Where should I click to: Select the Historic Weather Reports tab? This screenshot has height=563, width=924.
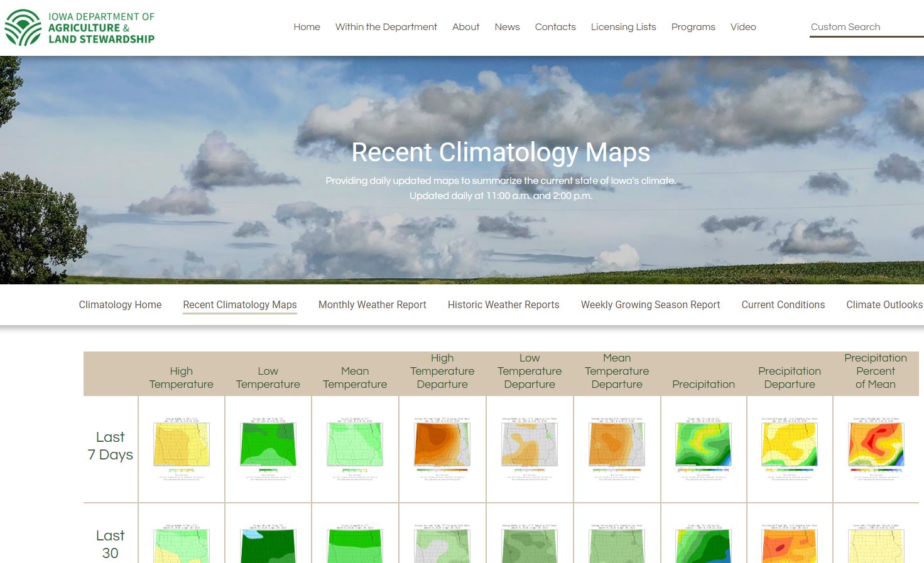[503, 304]
